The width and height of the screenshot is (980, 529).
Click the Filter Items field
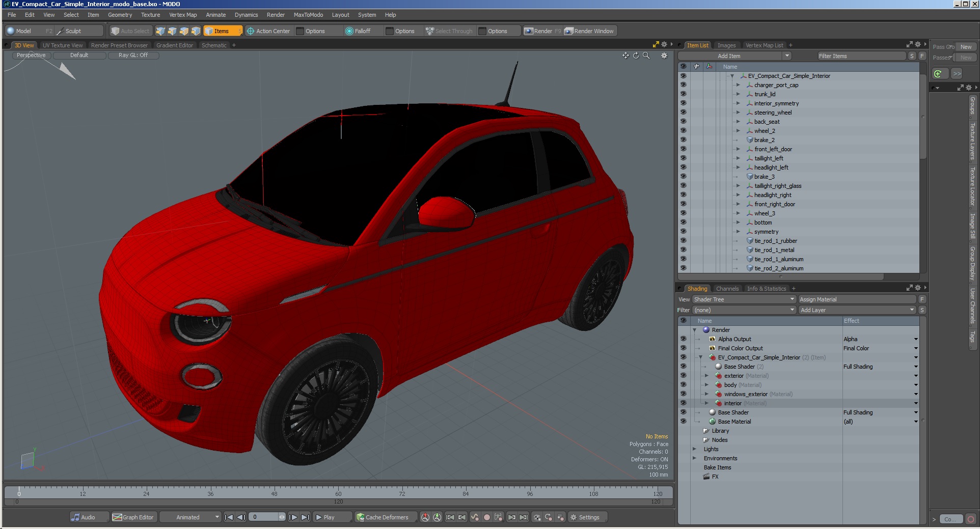click(861, 56)
